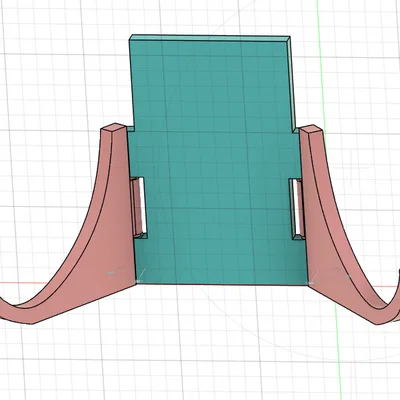Select the top edge face of teal panel

(210, 37)
